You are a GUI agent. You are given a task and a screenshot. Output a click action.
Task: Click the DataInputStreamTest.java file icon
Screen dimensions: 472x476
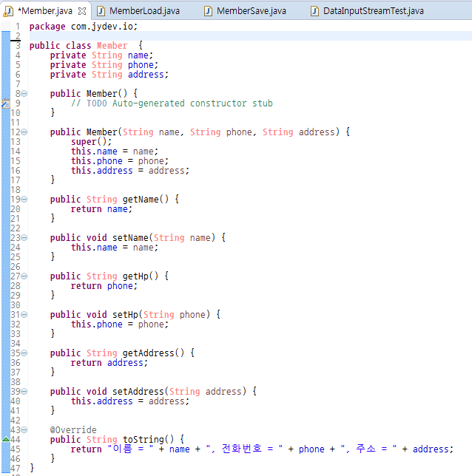315,11
